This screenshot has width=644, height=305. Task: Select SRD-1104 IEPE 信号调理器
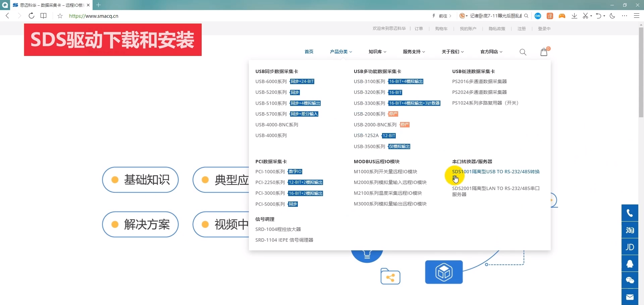coord(284,240)
